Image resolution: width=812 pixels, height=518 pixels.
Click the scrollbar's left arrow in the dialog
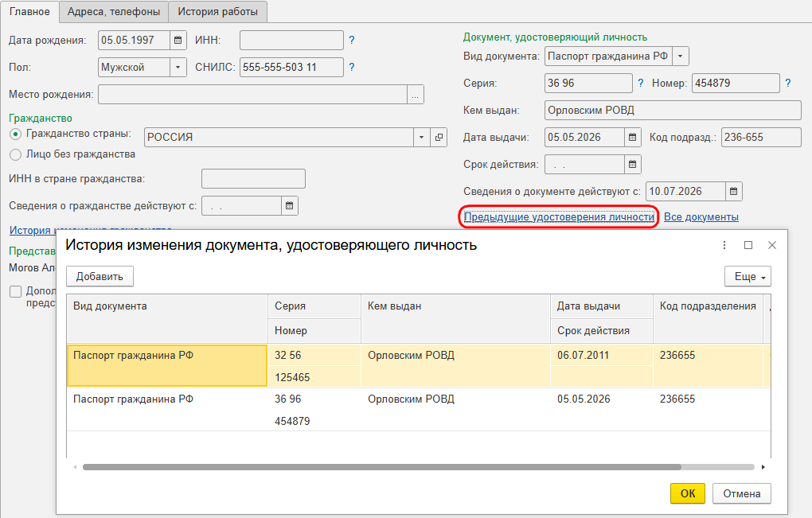point(75,467)
